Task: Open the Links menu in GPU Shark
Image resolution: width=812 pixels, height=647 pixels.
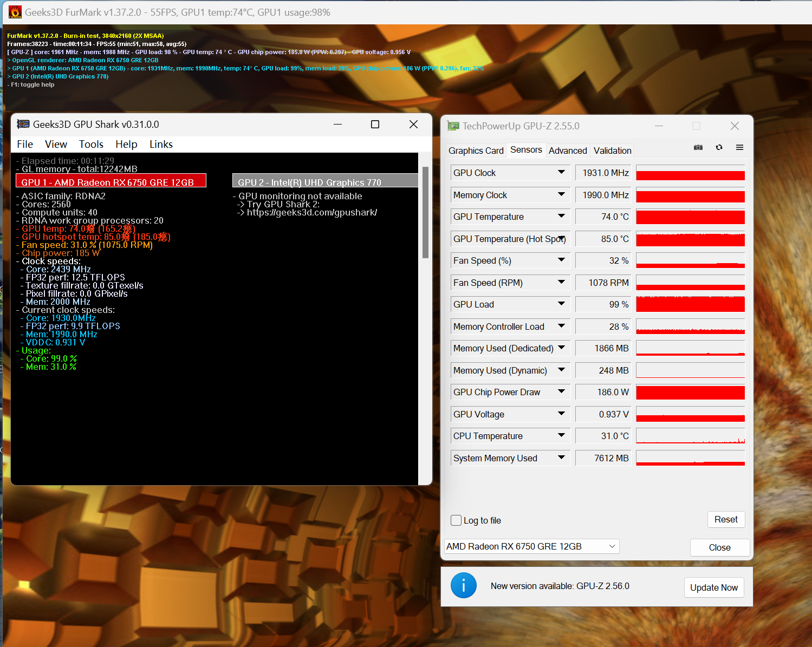Action: pyautogui.click(x=161, y=144)
